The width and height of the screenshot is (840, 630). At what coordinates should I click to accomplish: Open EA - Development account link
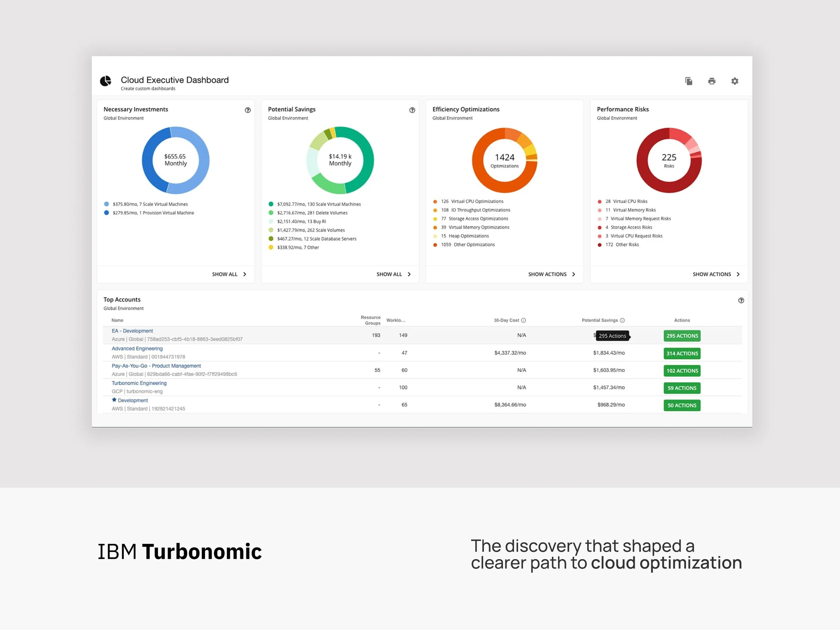point(132,331)
